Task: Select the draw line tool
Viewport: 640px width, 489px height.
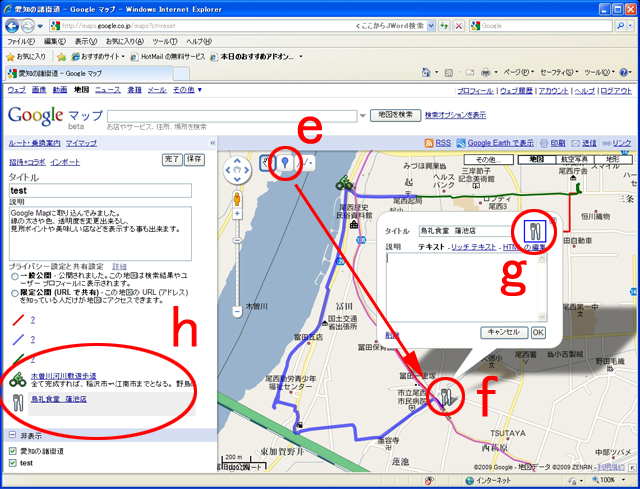Action: coord(304,163)
